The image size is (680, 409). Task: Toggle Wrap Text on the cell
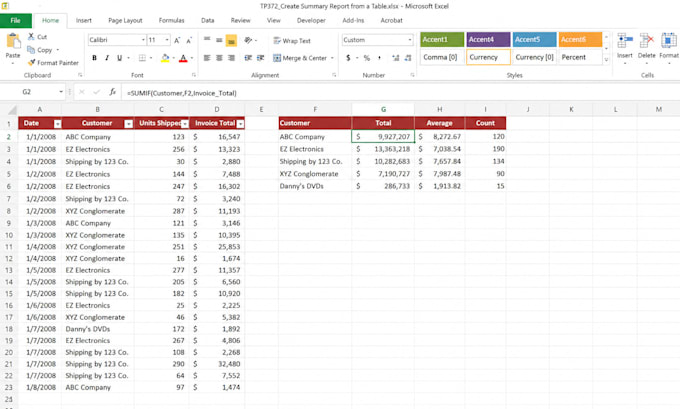point(292,40)
